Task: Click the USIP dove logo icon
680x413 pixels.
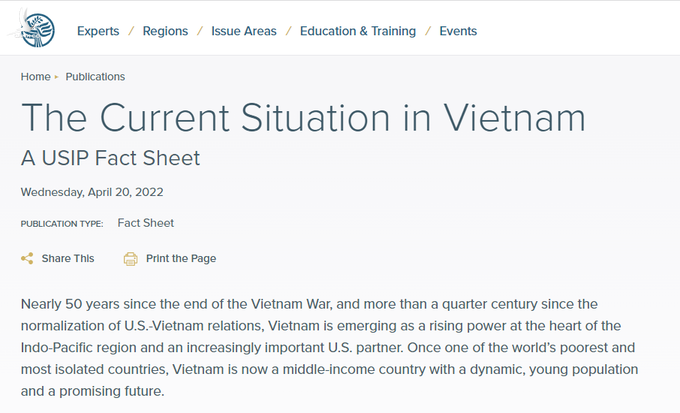Action: point(33,29)
